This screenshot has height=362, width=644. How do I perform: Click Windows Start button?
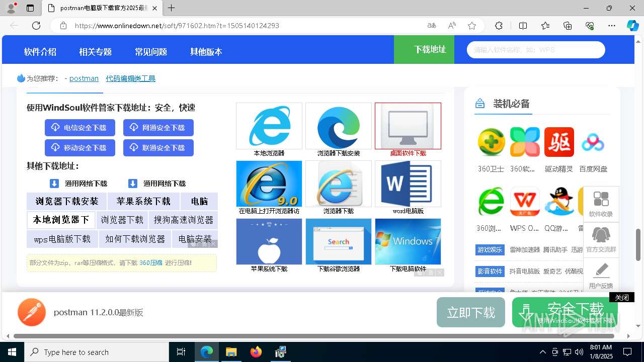pyautogui.click(x=12, y=352)
